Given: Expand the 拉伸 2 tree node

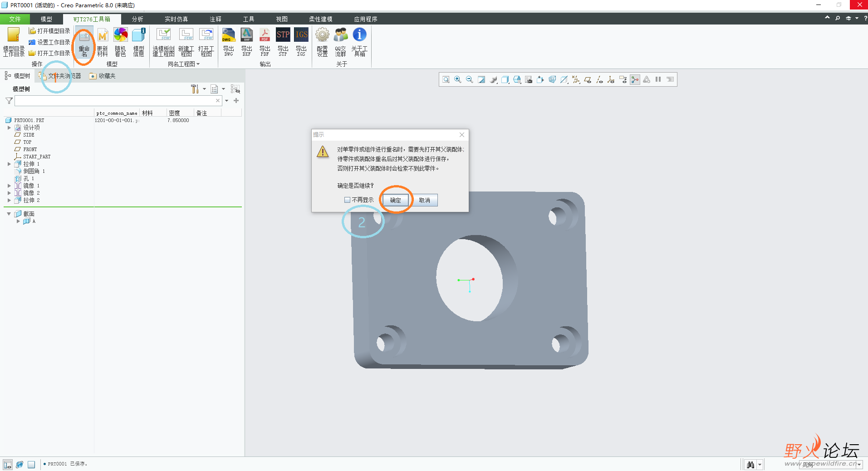Looking at the screenshot, I should click(x=9, y=201).
